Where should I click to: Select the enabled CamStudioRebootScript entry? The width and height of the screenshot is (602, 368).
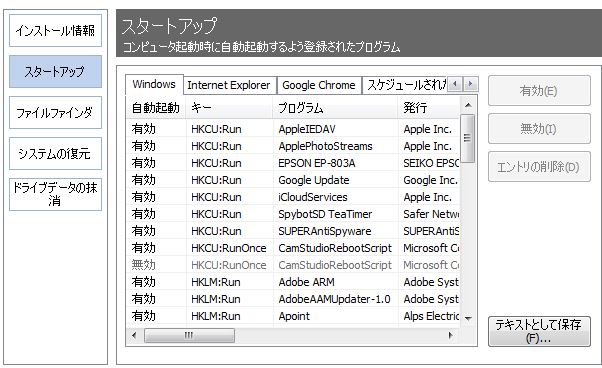[x=293, y=248]
